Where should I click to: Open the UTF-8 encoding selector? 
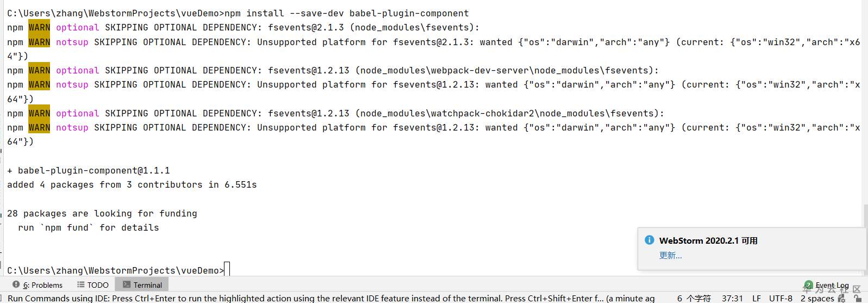[x=780, y=298]
